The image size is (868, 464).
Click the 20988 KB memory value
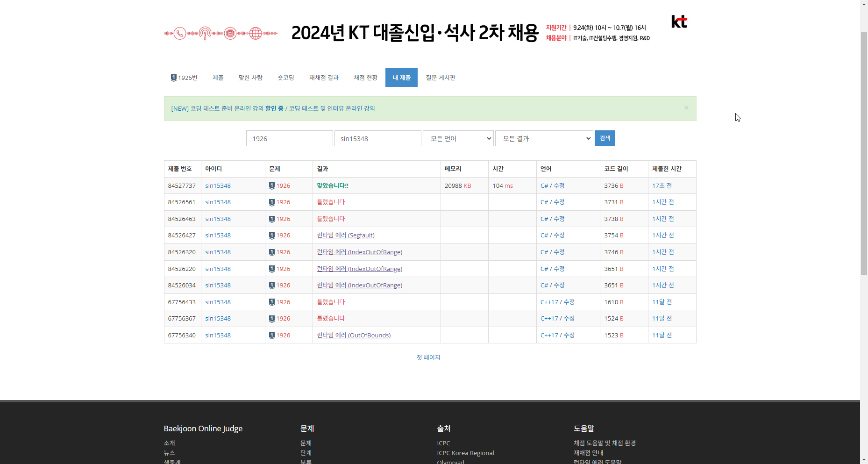(458, 186)
